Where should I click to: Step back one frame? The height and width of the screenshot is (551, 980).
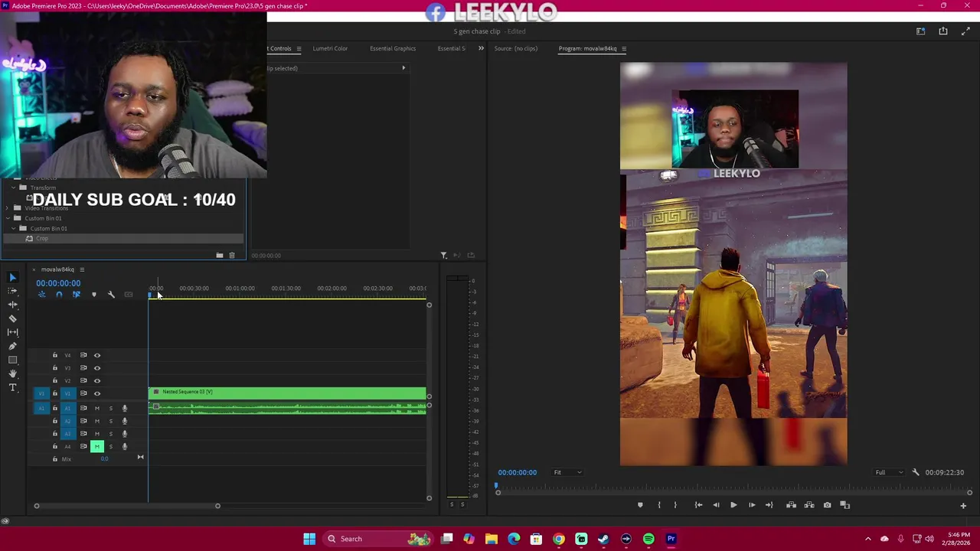coord(716,505)
